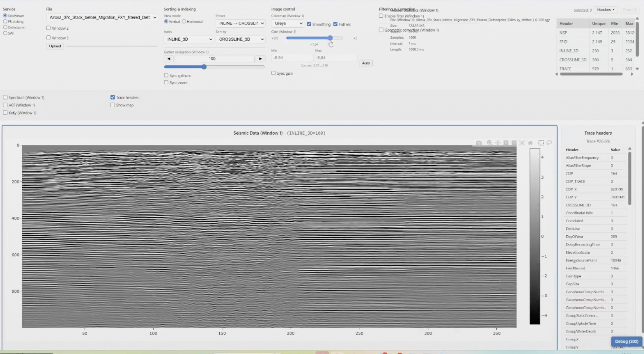This screenshot has height=354, width=644.
Task: Open the Greys colormap dropdown
Action: 288,23
